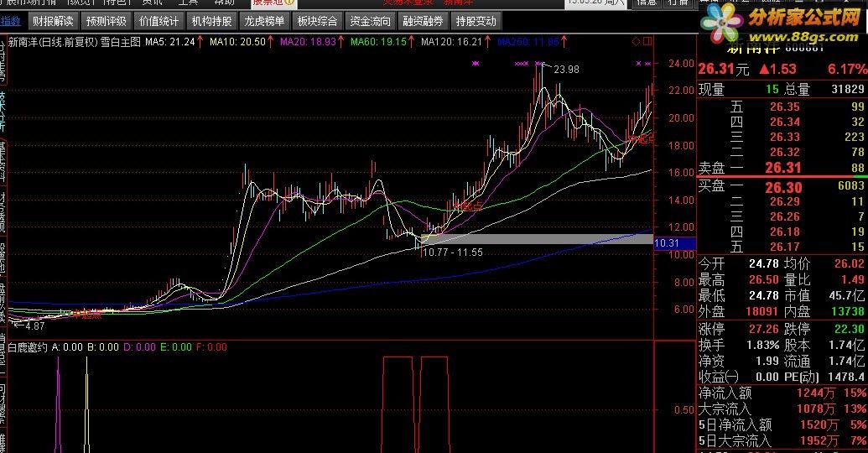Select the 基本资料 vertical sidebar tab
The width and height of the screenshot is (868, 453).
pos(3,160)
